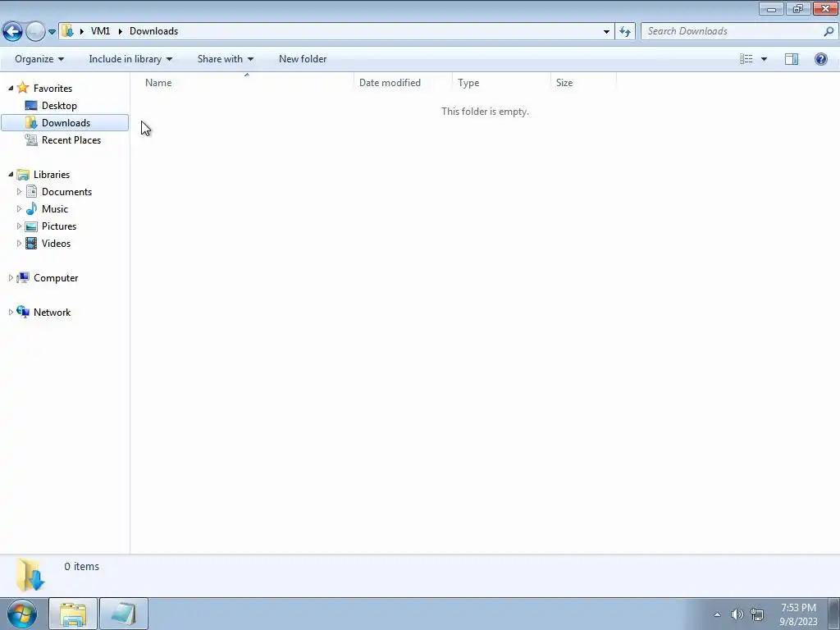Select Libraries in the navigation pane

(52, 175)
